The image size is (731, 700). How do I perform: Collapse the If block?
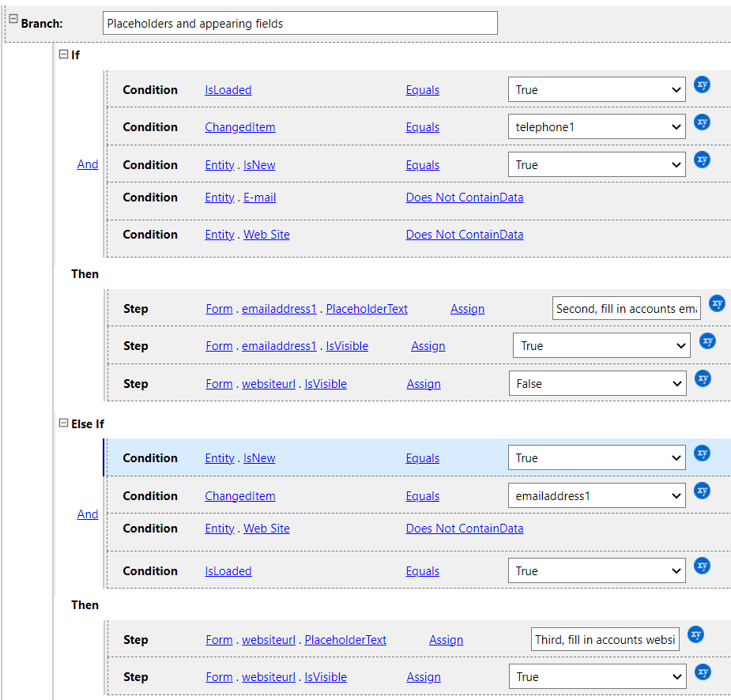pos(64,55)
